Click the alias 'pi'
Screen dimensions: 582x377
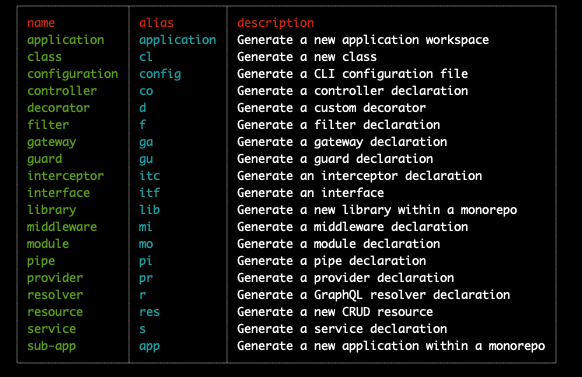146,261
